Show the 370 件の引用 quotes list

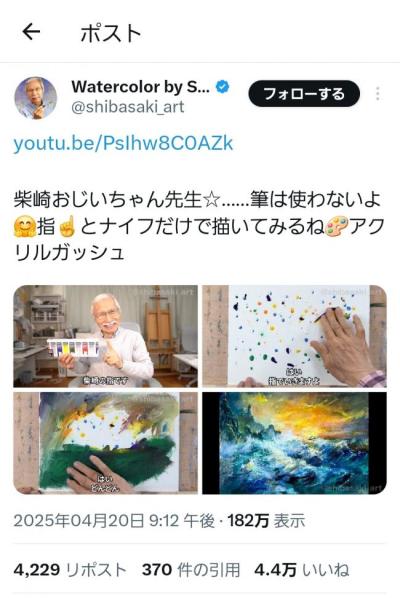pyautogui.click(x=191, y=570)
